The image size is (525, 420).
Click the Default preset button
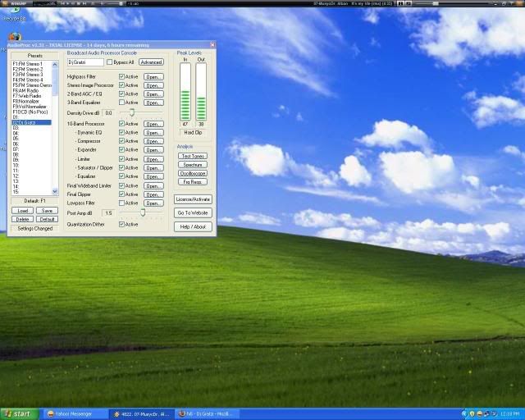(x=47, y=219)
